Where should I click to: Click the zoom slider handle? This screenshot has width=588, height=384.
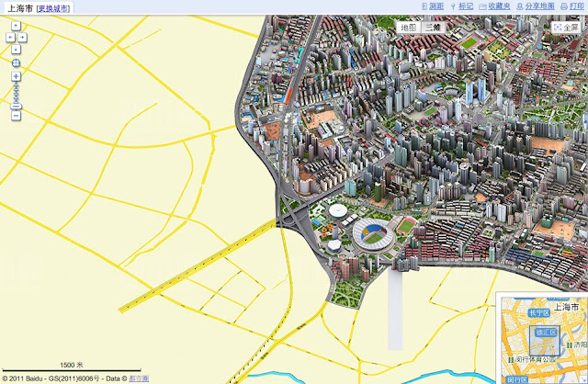[x=16, y=107]
